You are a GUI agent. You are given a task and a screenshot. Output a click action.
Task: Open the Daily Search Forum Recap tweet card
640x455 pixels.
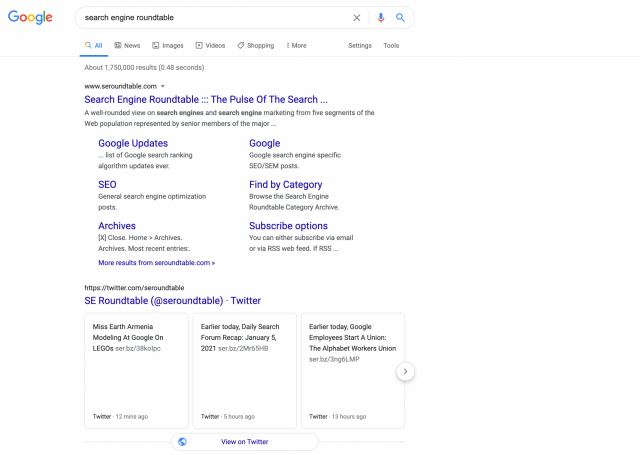[244, 371]
